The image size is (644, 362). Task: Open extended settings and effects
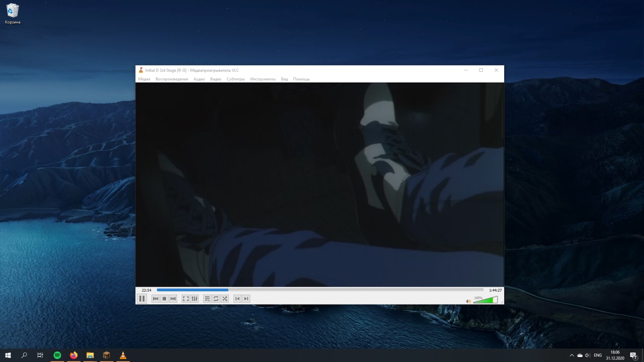point(194,299)
